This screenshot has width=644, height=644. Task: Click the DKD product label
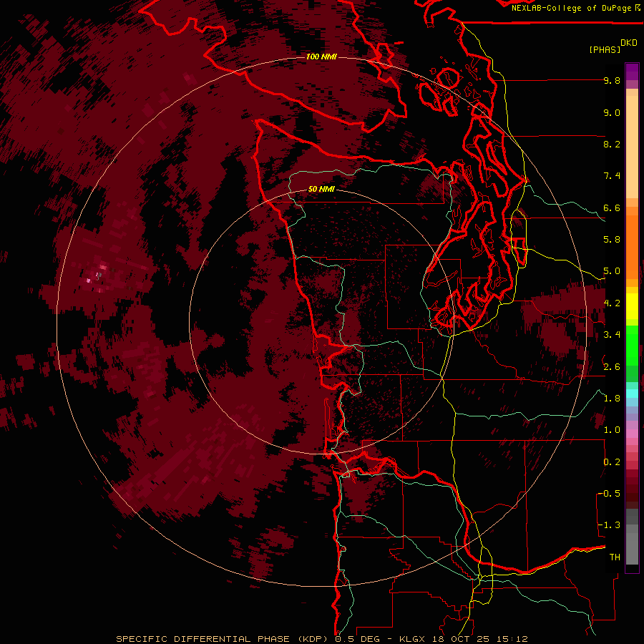[629, 43]
